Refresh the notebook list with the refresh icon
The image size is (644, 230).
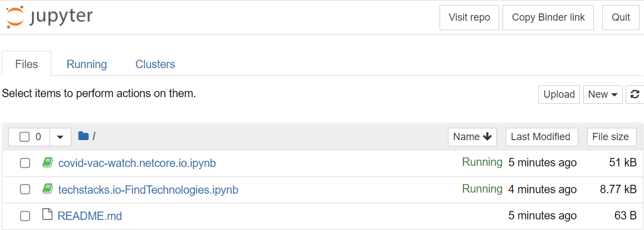point(635,95)
